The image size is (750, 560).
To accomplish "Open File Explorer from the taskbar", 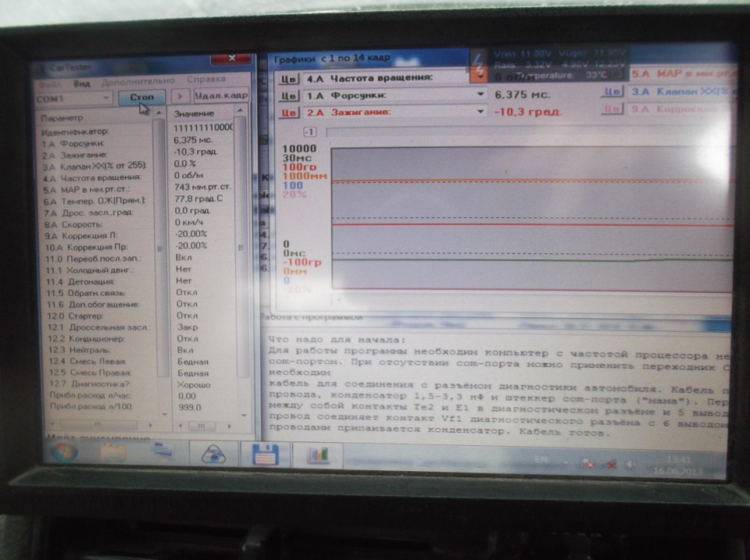I will (x=112, y=451).
